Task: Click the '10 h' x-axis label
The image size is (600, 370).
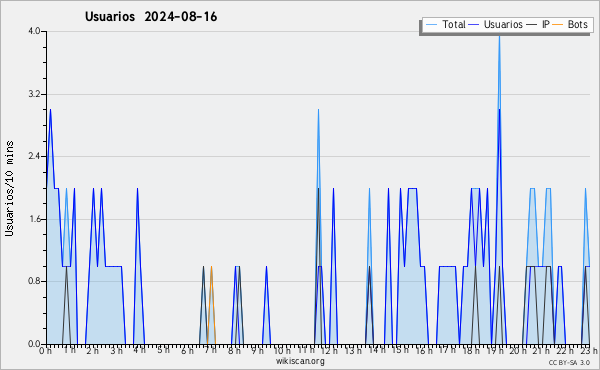Action: click(282, 350)
